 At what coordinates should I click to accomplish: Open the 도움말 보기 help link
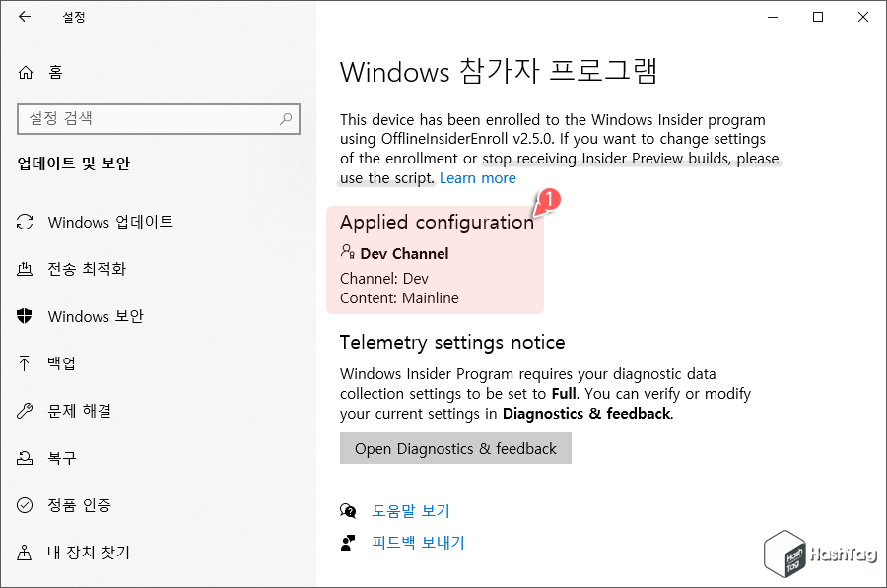pos(410,511)
